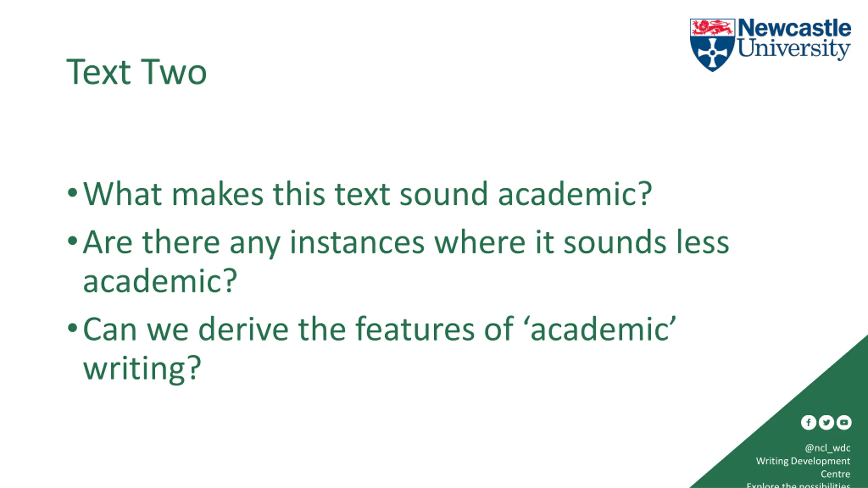
Task: Click the YouTube icon in the footer
Action: point(844,422)
